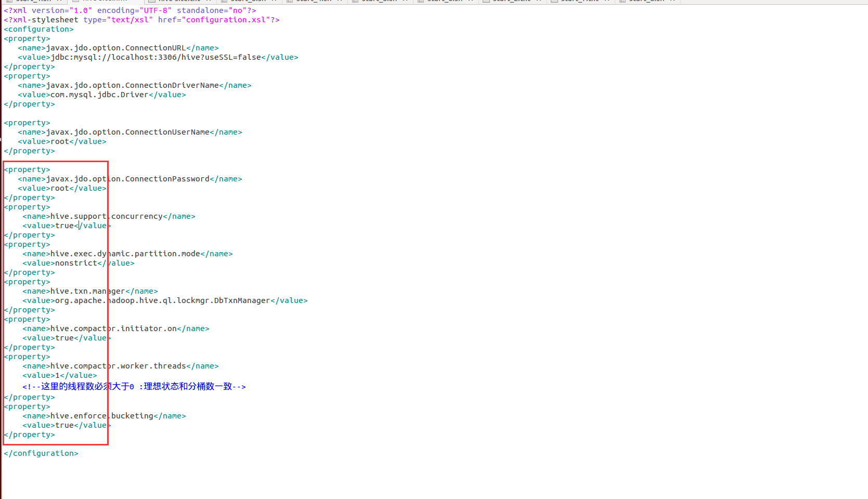This screenshot has height=499, width=868.
Task: Click the blue Chinese comment line
Action: [134, 386]
